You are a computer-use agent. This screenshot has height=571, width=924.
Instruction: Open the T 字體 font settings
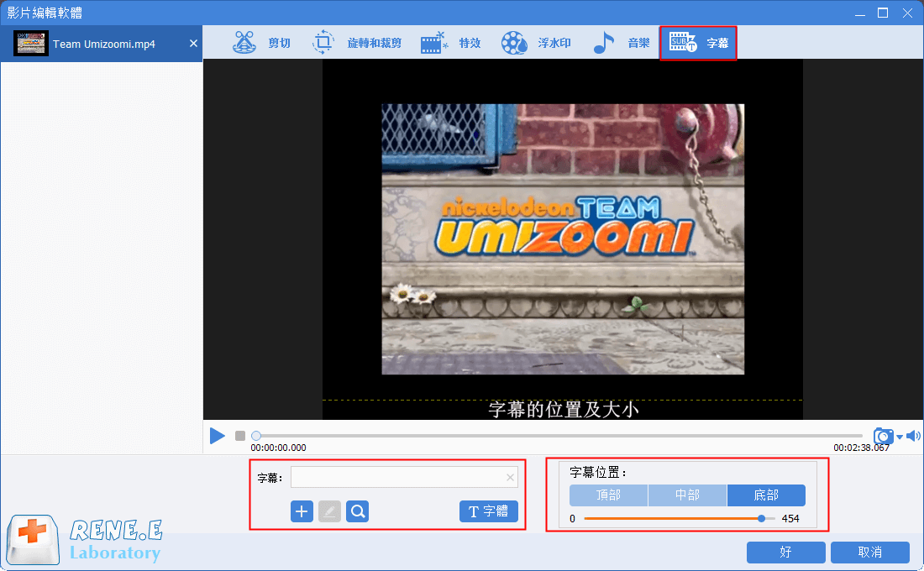[489, 511]
